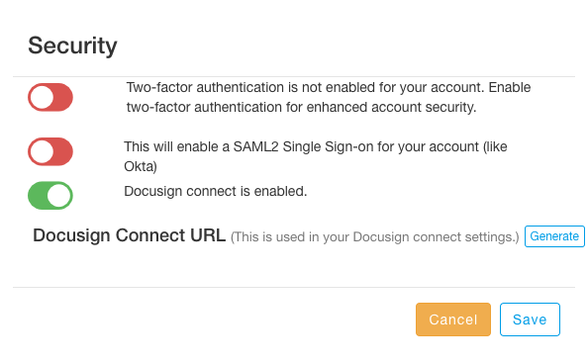The height and width of the screenshot is (364, 588).
Task: Turn on the SAML2 Single Sign-on switch
Action: pos(50,151)
